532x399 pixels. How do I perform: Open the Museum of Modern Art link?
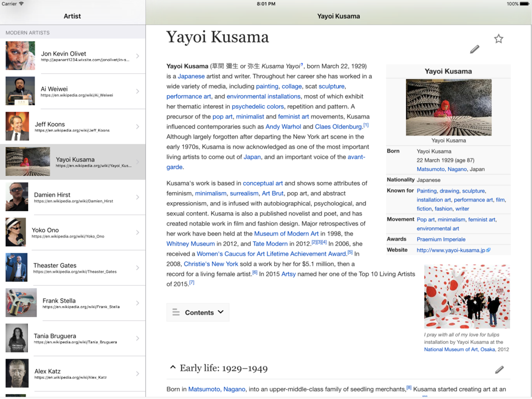(x=286, y=234)
